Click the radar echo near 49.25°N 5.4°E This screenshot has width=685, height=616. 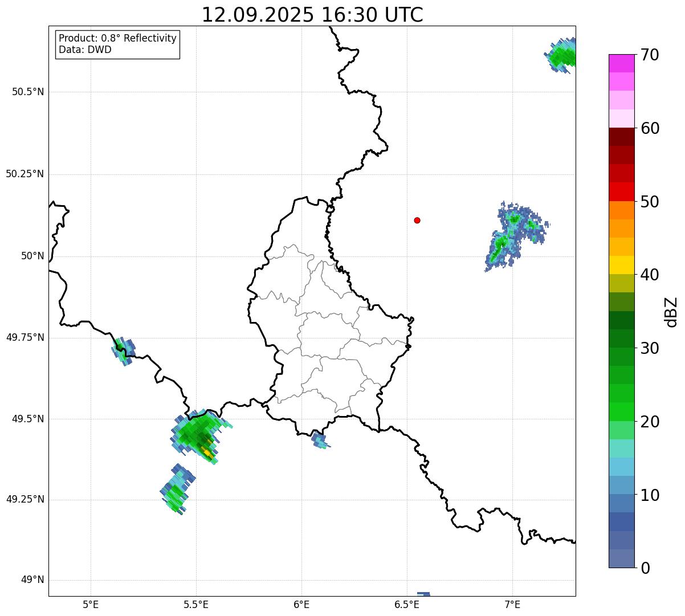[x=177, y=489]
